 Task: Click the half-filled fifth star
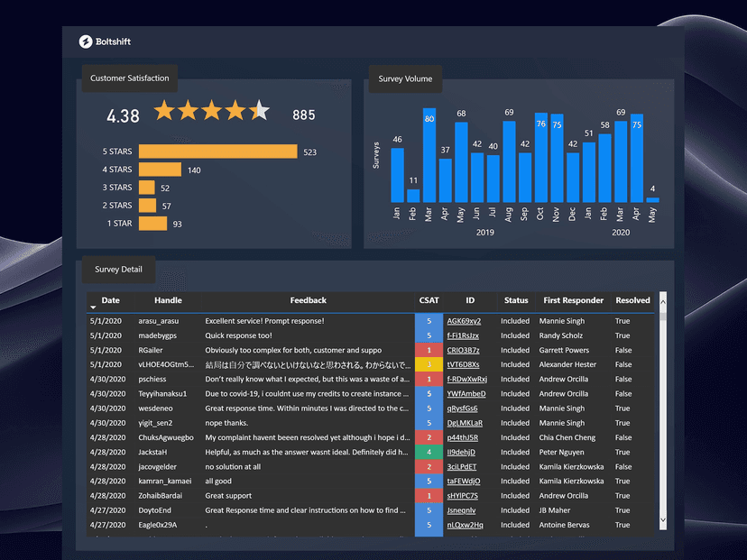click(x=257, y=109)
